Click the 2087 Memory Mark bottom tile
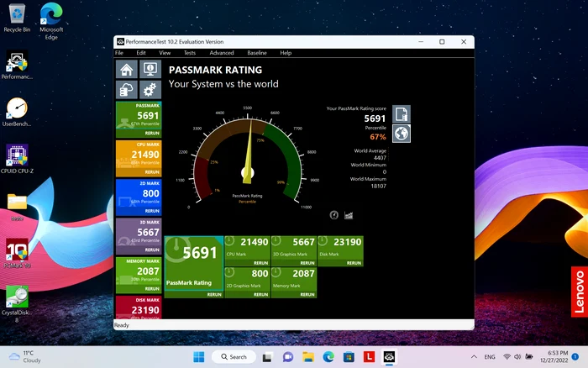 pos(294,282)
